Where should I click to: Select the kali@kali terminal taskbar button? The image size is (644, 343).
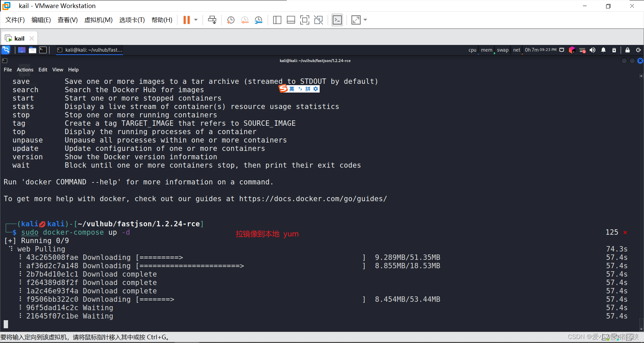(89, 50)
